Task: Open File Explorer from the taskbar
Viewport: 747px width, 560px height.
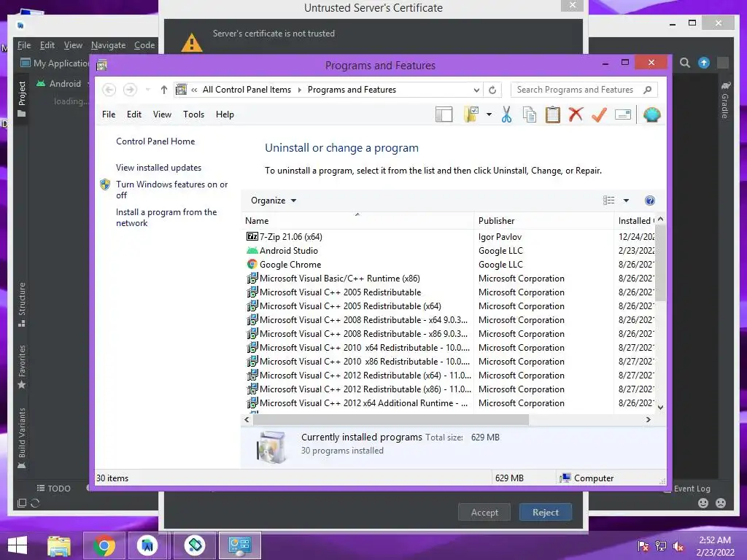Action: [59, 545]
